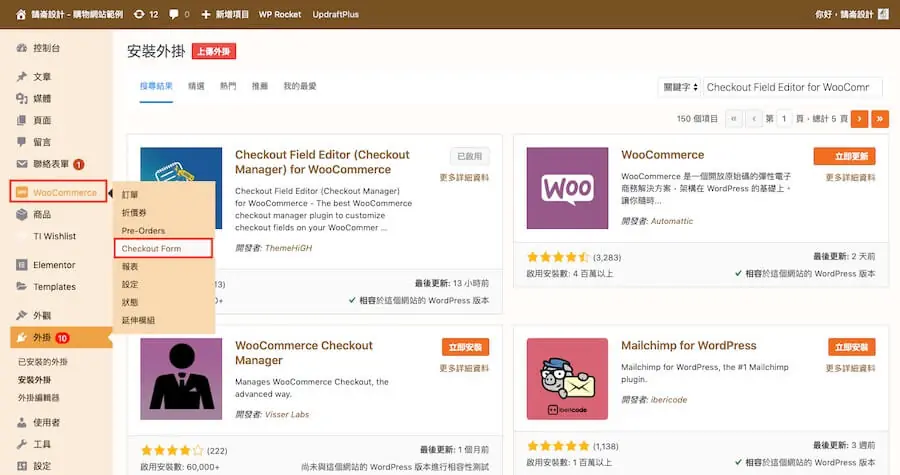Image resolution: width=900 pixels, height=475 pixels.
Task: Click the WooCommerce Checkout Manager plugin image
Action: pyautogui.click(x=181, y=379)
